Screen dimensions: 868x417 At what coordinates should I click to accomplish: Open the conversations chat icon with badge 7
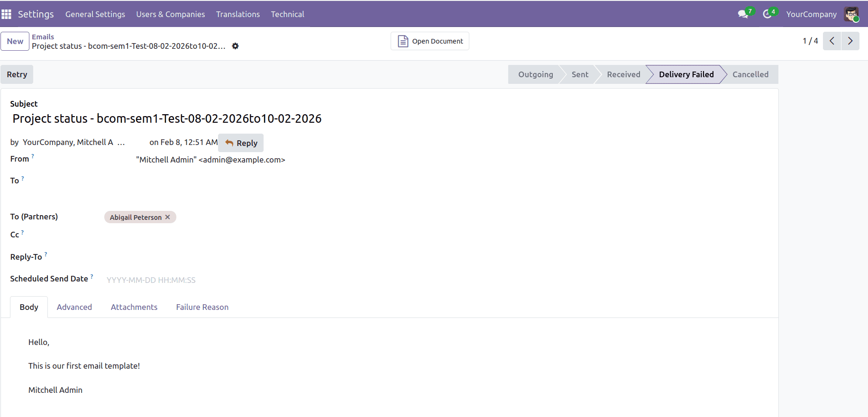tap(743, 14)
